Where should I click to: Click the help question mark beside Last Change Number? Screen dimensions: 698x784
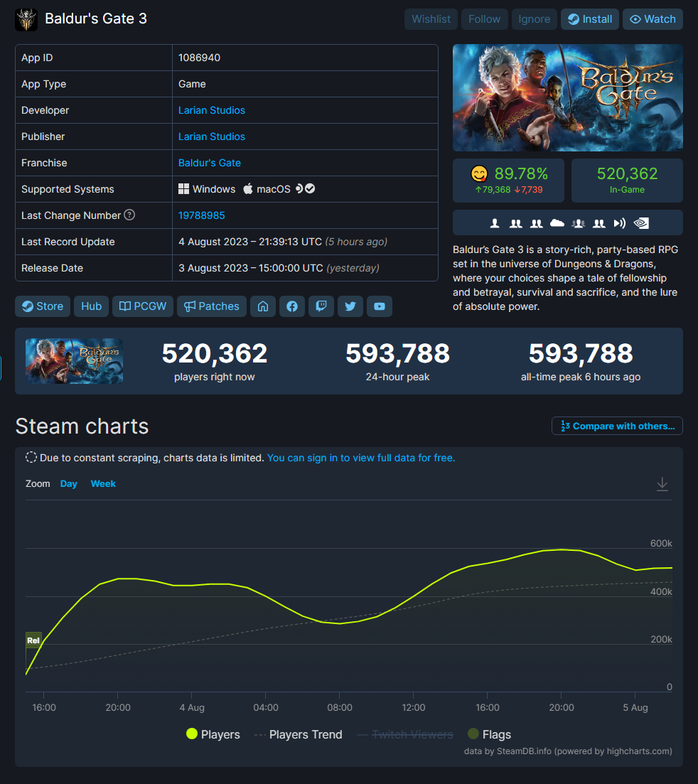point(129,215)
